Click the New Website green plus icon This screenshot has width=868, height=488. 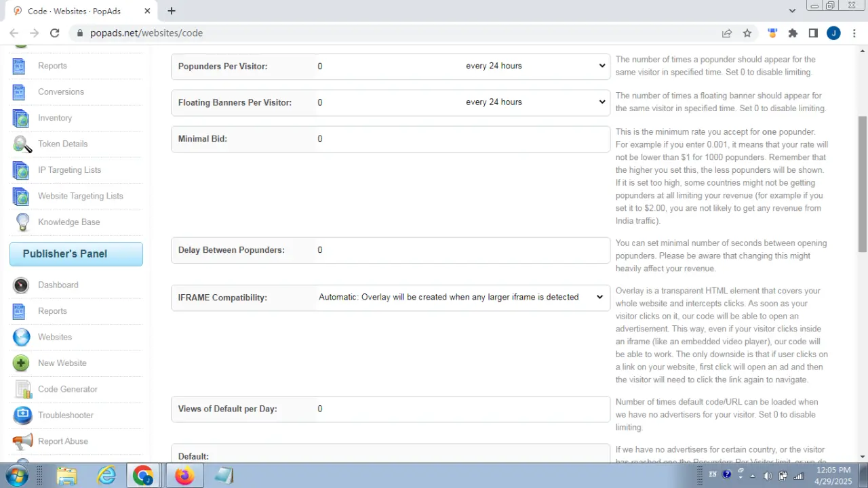21,363
